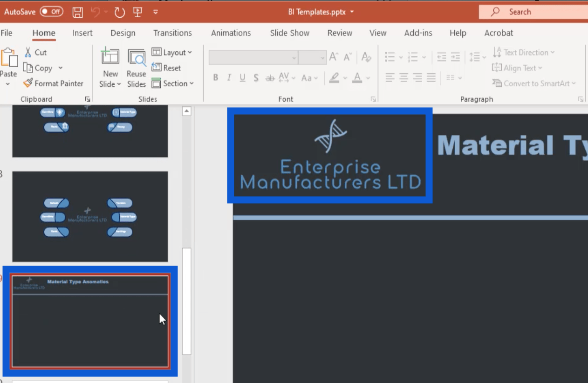Expand the Copy dropdown arrow
Image resolution: width=588 pixels, height=383 pixels.
(61, 68)
